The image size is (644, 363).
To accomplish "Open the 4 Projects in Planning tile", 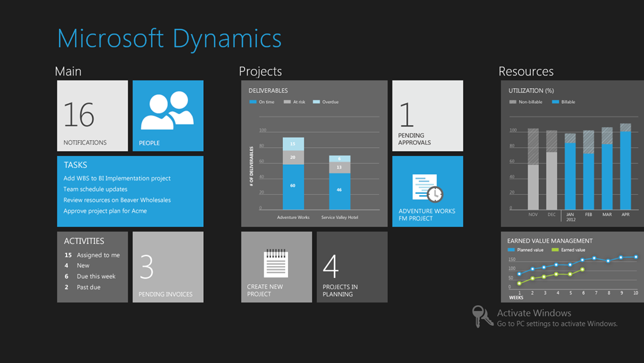I will click(352, 267).
